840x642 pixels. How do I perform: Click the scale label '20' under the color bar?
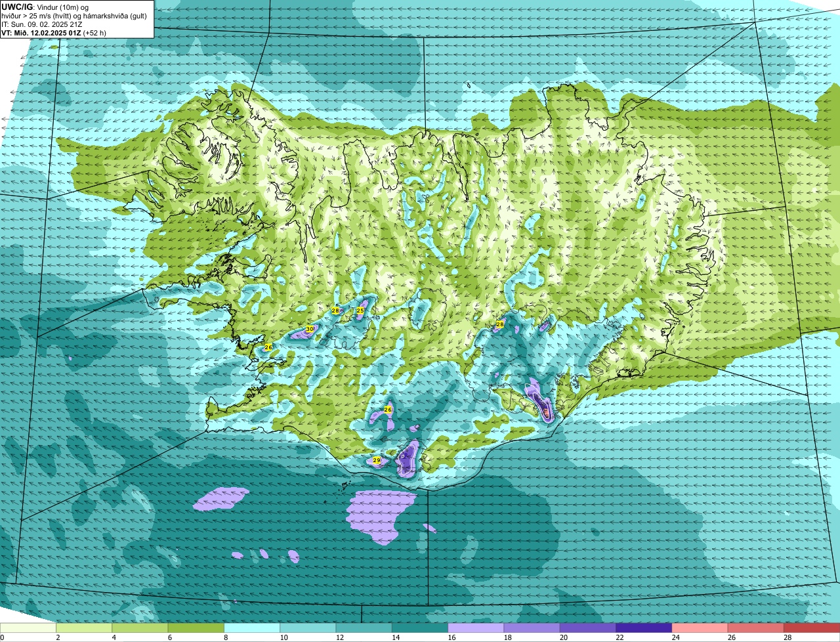[x=562, y=637]
